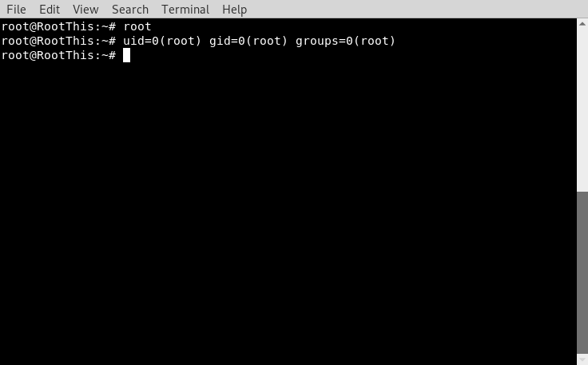Viewport: 588px width, 365px height.
Task: Click the scrollbar track above the thumb
Action: (x=582, y=110)
